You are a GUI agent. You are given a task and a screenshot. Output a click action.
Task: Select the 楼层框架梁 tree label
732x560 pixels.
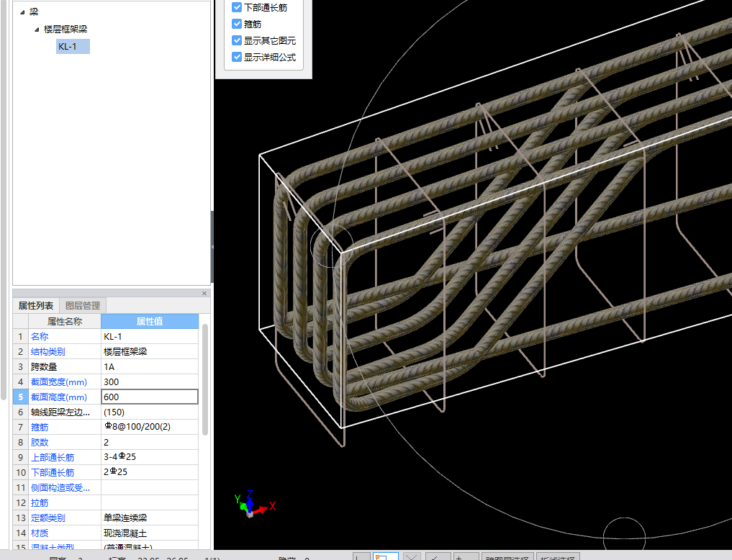pyautogui.click(x=65, y=29)
